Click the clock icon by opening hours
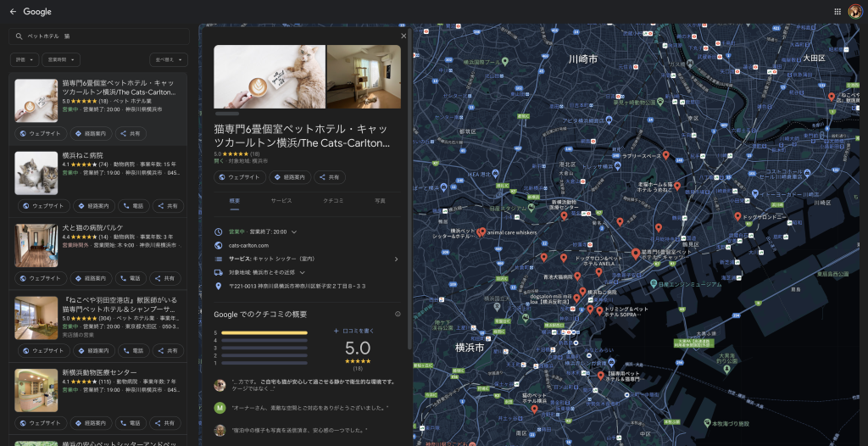 (218, 231)
